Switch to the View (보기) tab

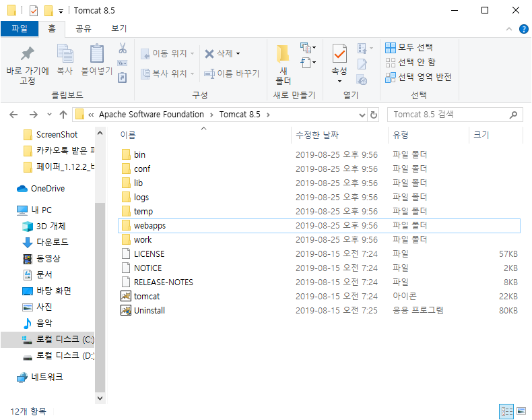119,28
